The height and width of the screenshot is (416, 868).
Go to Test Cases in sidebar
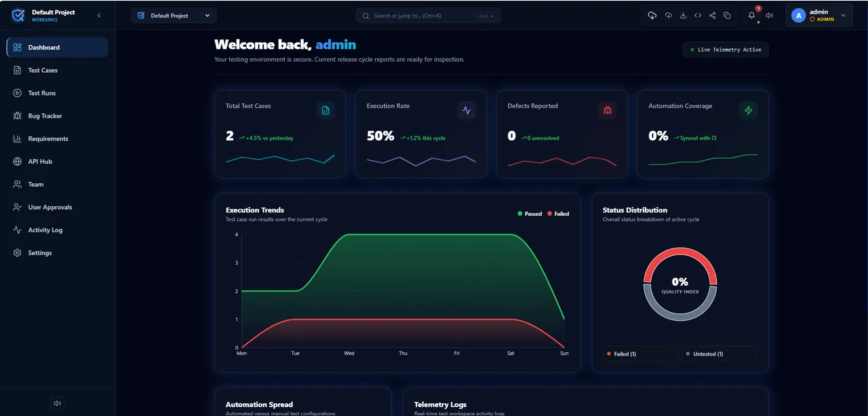(58, 71)
